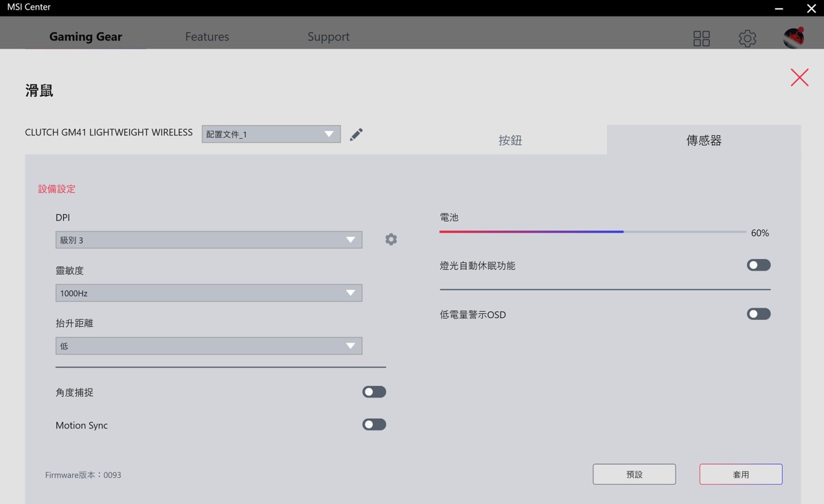Click the 預設 button
This screenshot has height=504, width=824.
(x=634, y=474)
